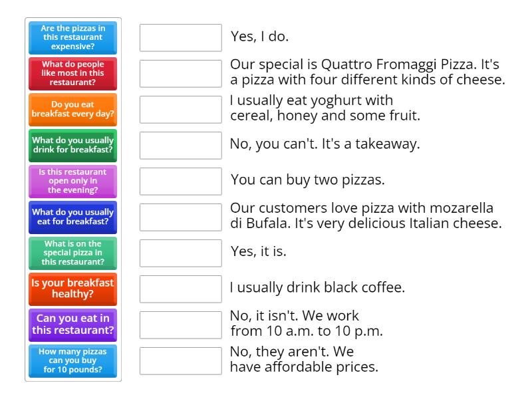Click the 'What do you usually eat' tile

[73, 217]
